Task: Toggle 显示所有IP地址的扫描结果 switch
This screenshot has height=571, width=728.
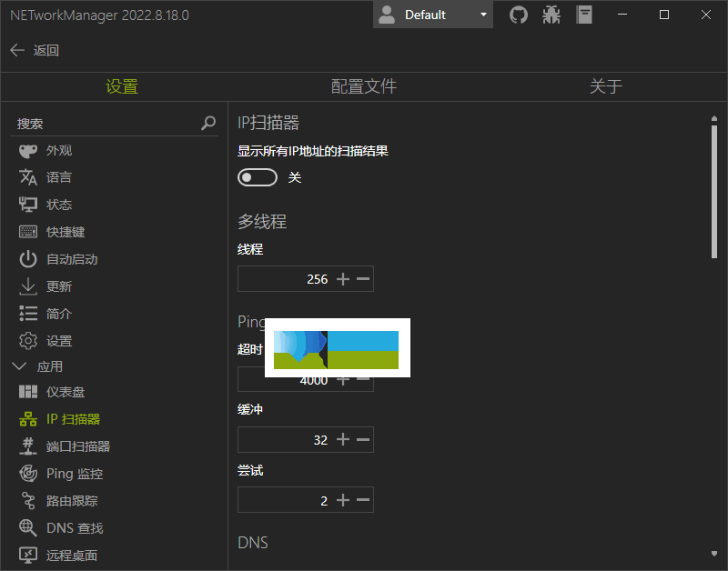Action: [x=258, y=177]
